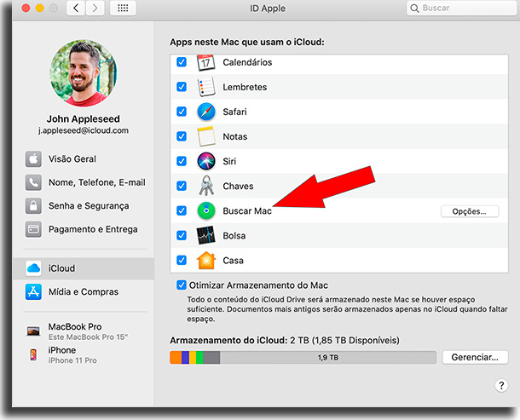
Task: Uncheck the Calendários checkbox
Action: (x=182, y=62)
